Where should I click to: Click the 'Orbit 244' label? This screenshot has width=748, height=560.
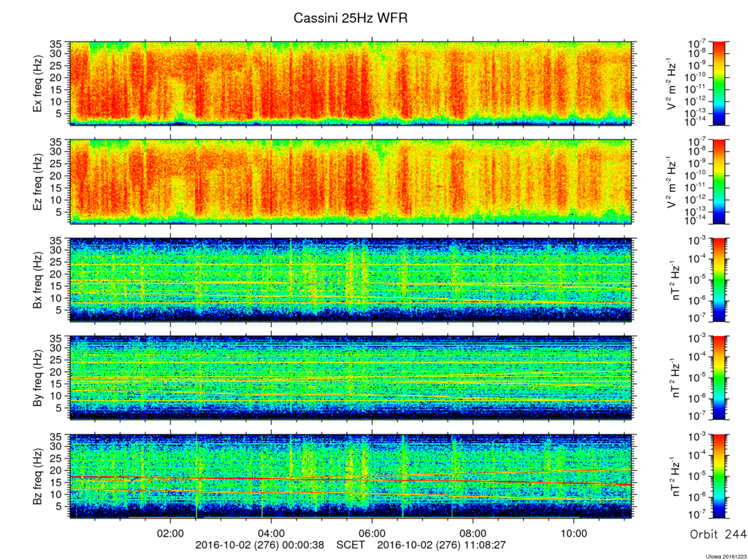pyautogui.click(x=719, y=534)
